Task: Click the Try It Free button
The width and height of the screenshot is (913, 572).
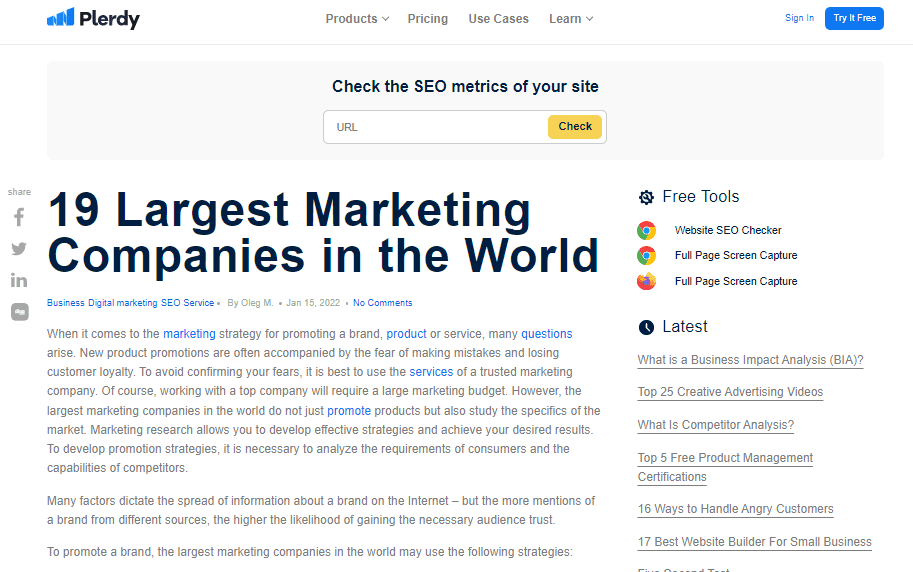Action: point(854,18)
